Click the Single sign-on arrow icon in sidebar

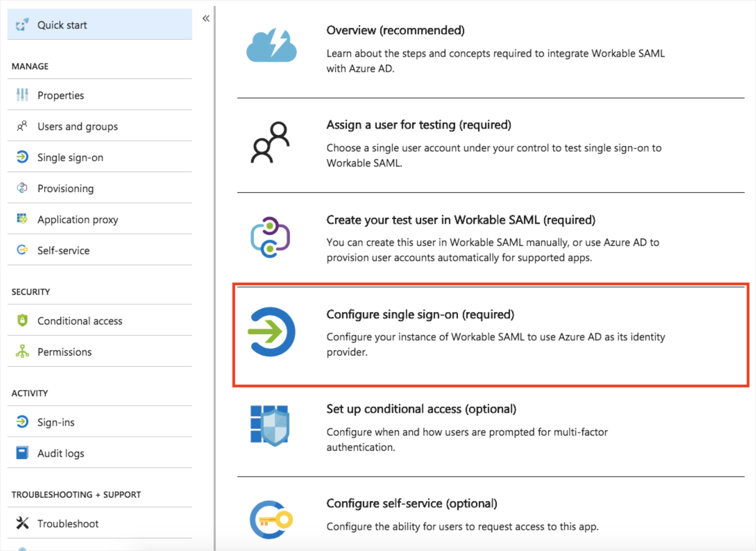pos(22,157)
